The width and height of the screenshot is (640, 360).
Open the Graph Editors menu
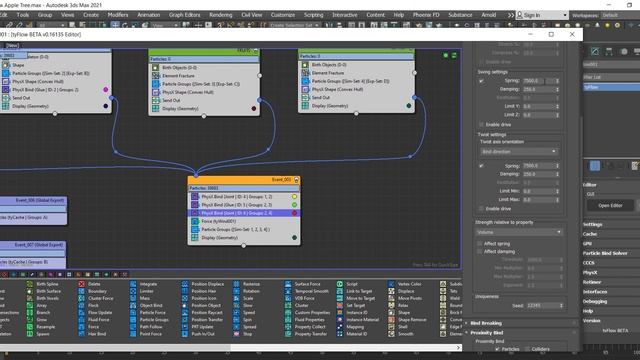[184, 15]
